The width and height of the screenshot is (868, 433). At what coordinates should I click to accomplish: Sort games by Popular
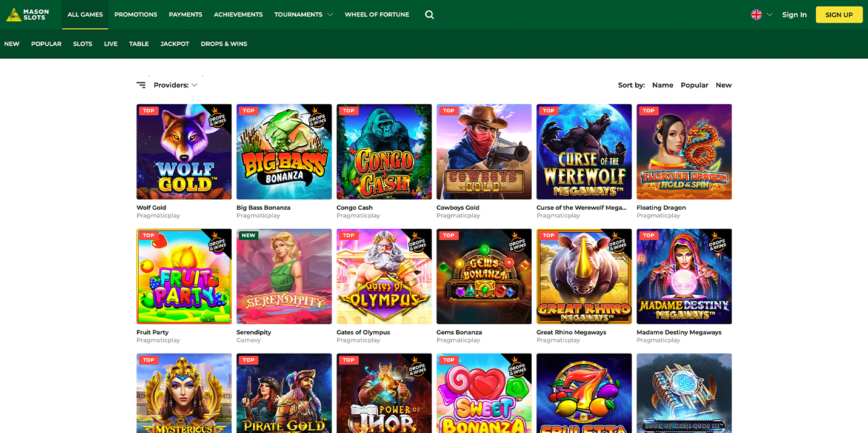click(x=694, y=85)
